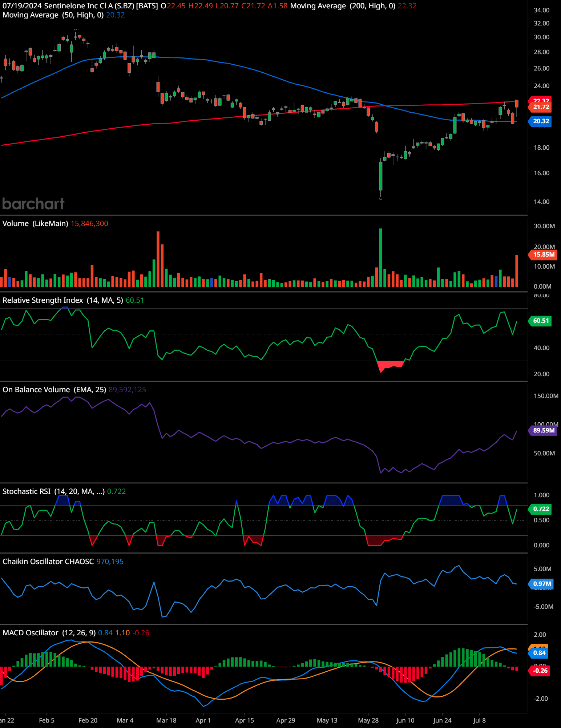This screenshot has width=561, height=728.
Task: Click the blue 20.32 price tag on axis
Action: pyautogui.click(x=541, y=121)
